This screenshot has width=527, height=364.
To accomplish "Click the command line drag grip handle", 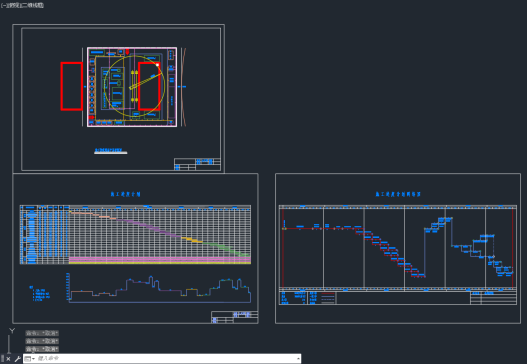I will point(2,359).
